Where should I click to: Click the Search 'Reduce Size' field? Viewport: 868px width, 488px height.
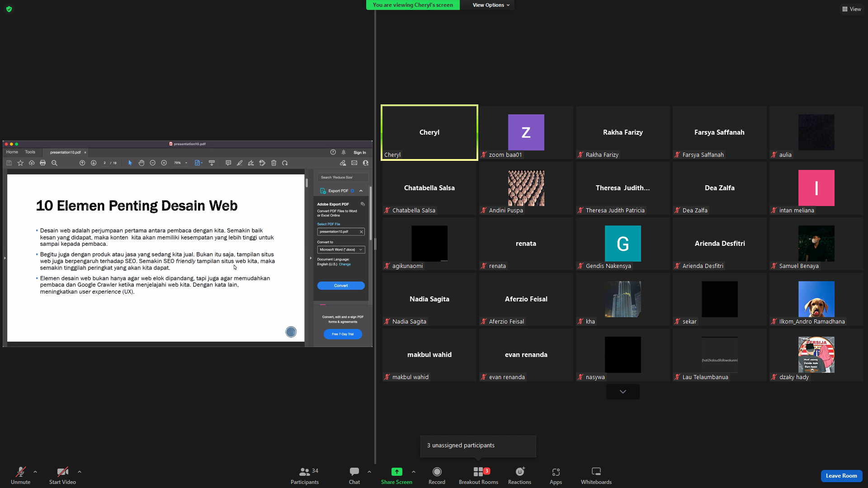(x=342, y=178)
